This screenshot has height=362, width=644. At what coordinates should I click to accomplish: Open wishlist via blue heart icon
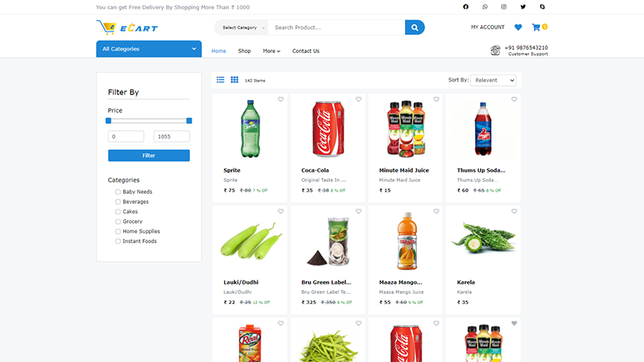pos(518,27)
